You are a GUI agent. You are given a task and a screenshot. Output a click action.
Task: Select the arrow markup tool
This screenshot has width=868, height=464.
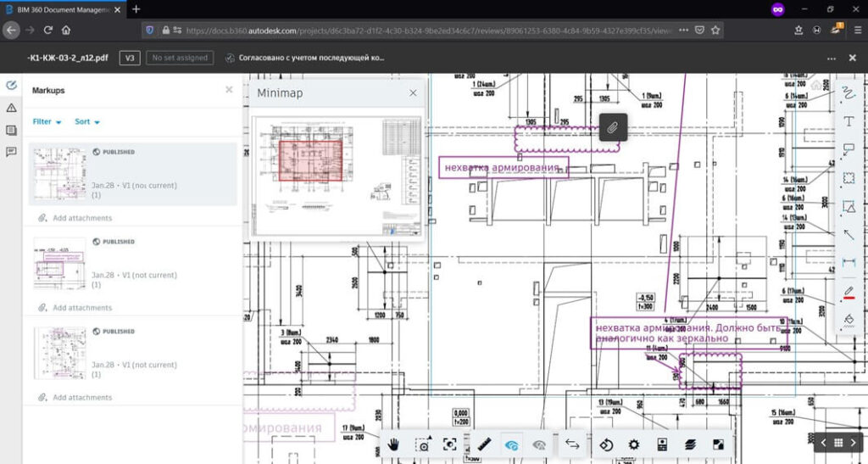point(848,235)
